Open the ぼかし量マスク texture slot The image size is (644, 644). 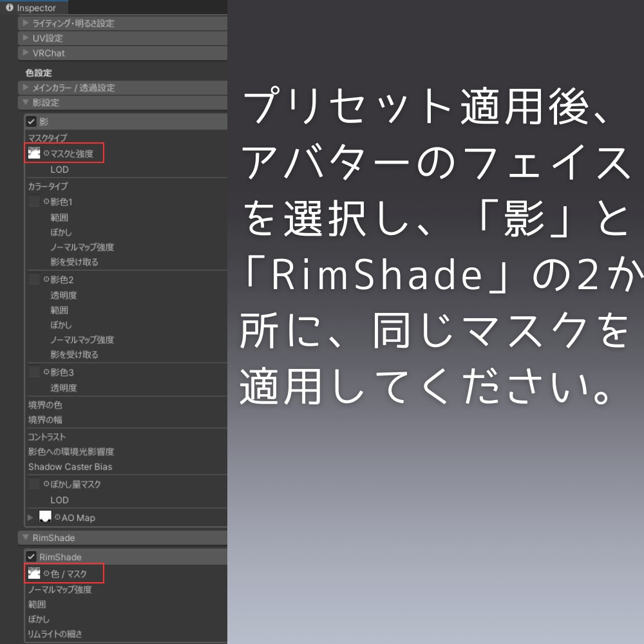pyautogui.click(x=34, y=484)
